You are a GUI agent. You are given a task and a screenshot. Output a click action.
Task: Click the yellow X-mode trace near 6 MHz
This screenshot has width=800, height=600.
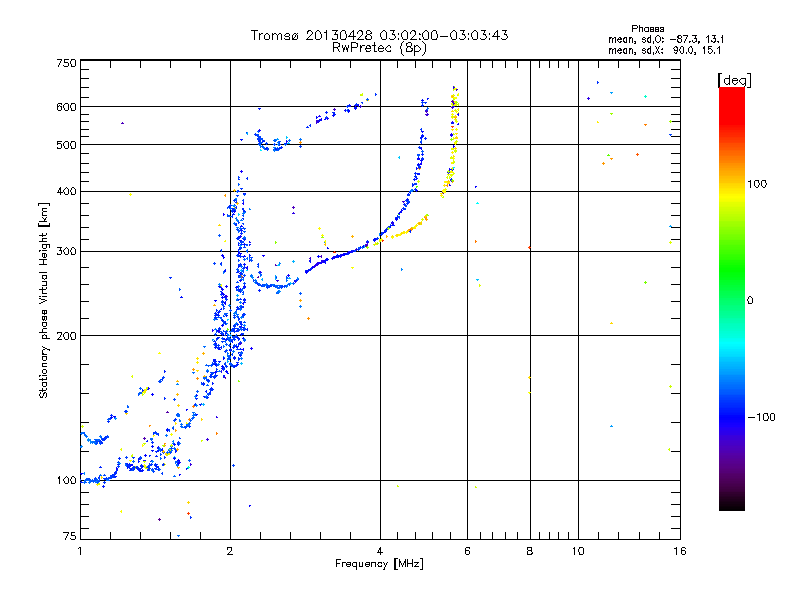click(x=452, y=141)
